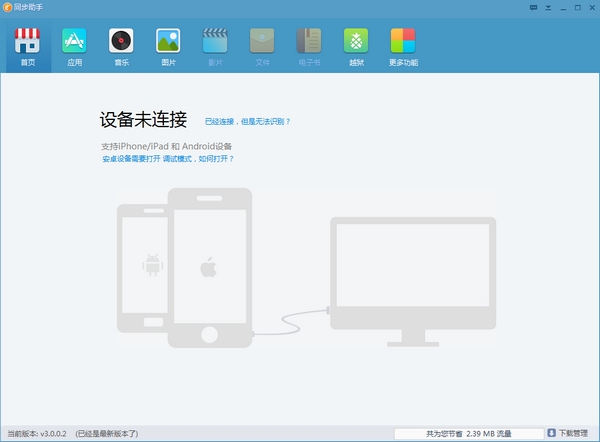Open the 文件 files section
Image resolution: width=600 pixels, height=442 pixels.
(x=262, y=46)
